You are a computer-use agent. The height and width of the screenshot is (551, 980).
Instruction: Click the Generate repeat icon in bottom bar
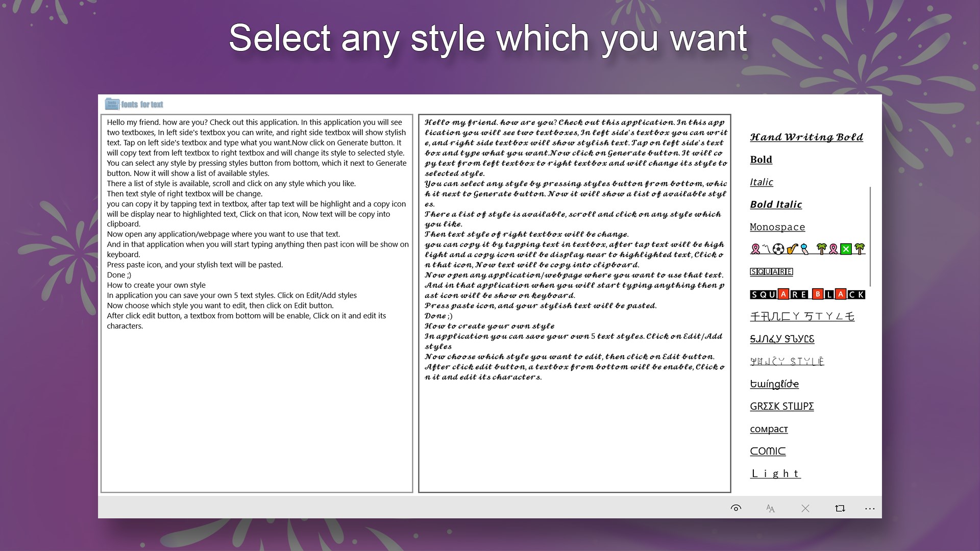[x=840, y=508]
